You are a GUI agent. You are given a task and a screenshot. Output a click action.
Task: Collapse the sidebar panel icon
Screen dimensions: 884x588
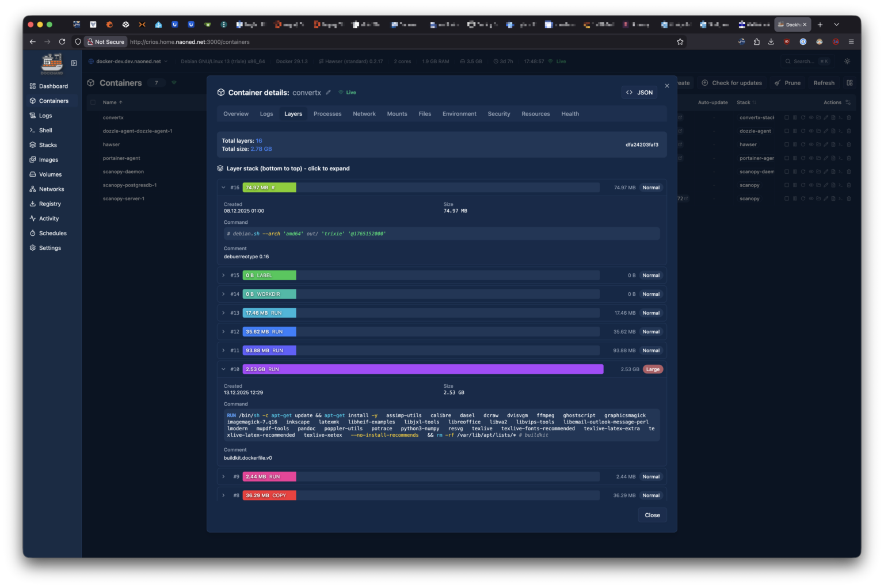tap(74, 63)
